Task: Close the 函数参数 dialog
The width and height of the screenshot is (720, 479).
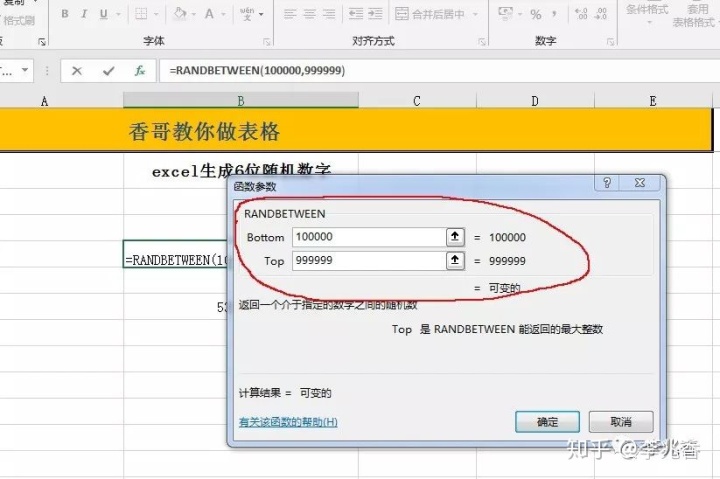Action: click(x=640, y=183)
